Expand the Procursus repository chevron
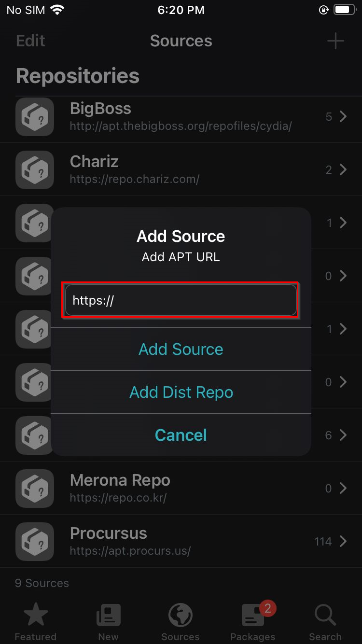Viewport: 362px width, 644px height. tap(343, 542)
